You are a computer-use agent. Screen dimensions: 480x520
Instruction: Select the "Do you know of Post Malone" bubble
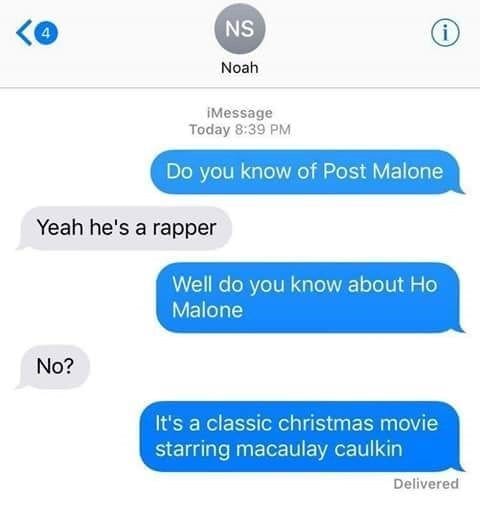[x=305, y=172]
